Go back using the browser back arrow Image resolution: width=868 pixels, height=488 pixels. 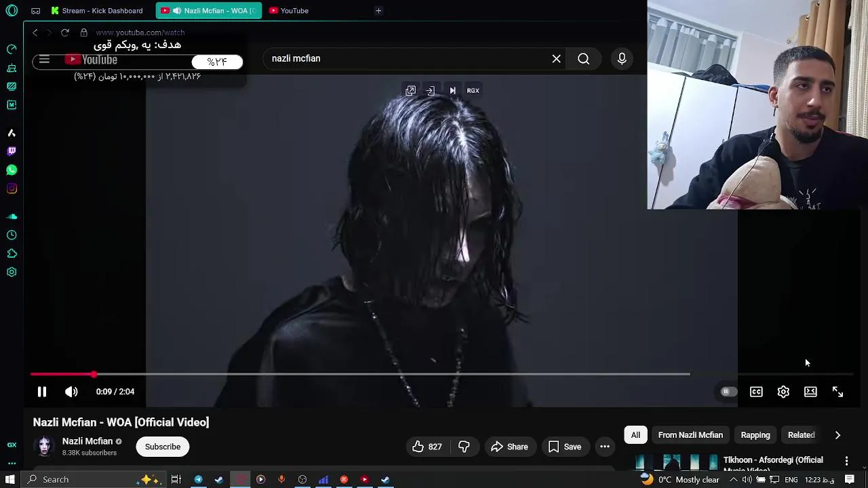35,33
